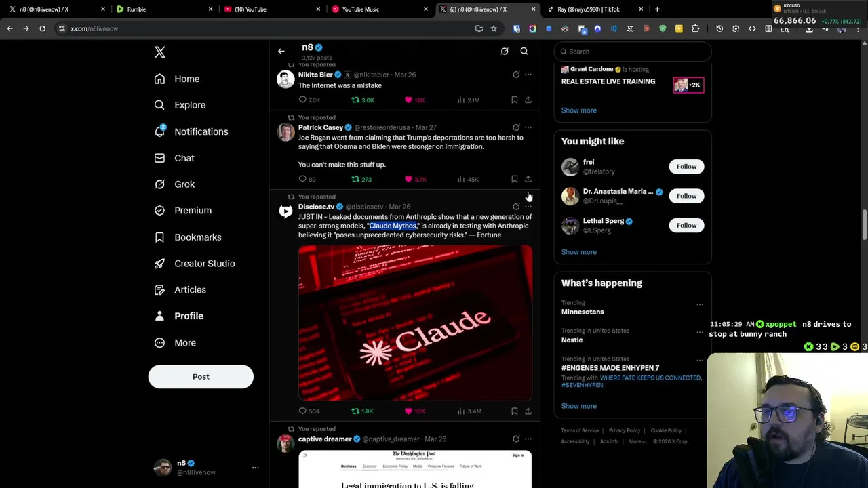Share Nikita Bier's post
Image resolution: width=868 pixels, height=488 pixels.
pyautogui.click(x=528, y=100)
